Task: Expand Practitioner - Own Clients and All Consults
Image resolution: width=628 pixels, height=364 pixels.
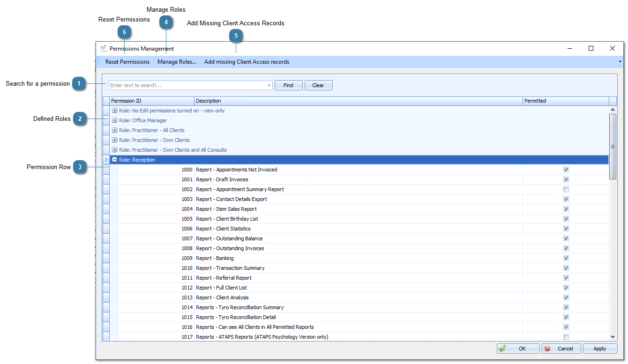Action: [x=115, y=150]
